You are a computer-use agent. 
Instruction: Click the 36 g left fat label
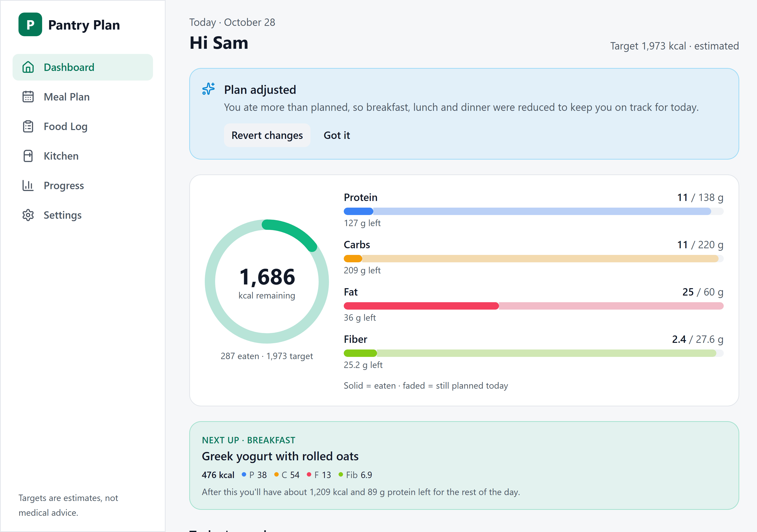click(x=360, y=318)
